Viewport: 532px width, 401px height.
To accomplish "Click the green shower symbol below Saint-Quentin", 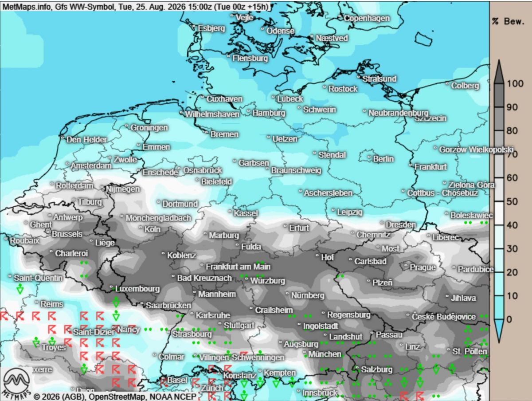I will 20,290.
